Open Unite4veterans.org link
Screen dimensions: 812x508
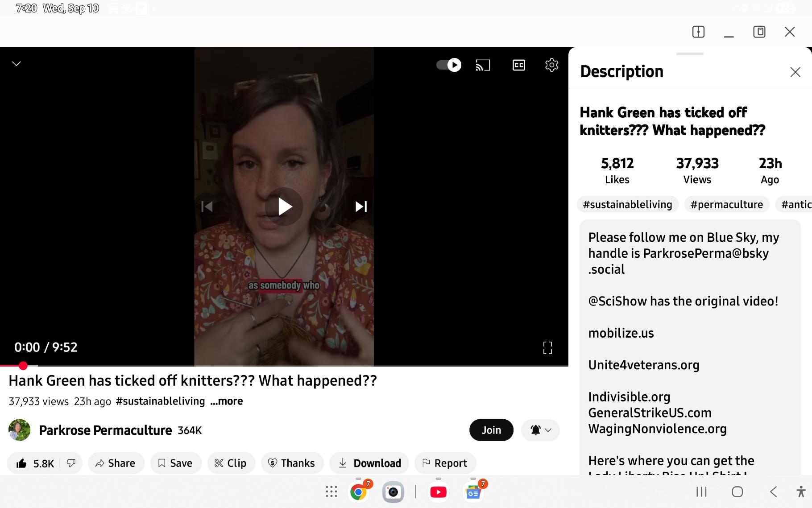click(x=644, y=365)
